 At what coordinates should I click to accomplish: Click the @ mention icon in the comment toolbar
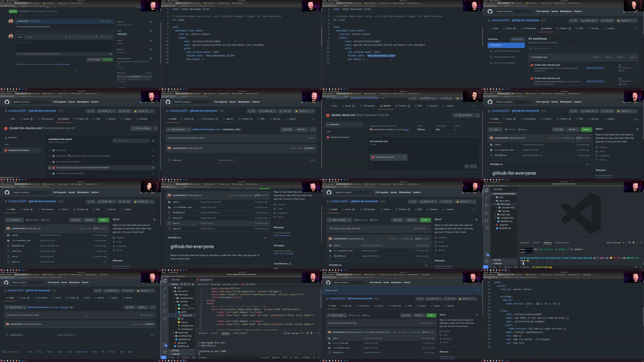[x=102, y=37]
